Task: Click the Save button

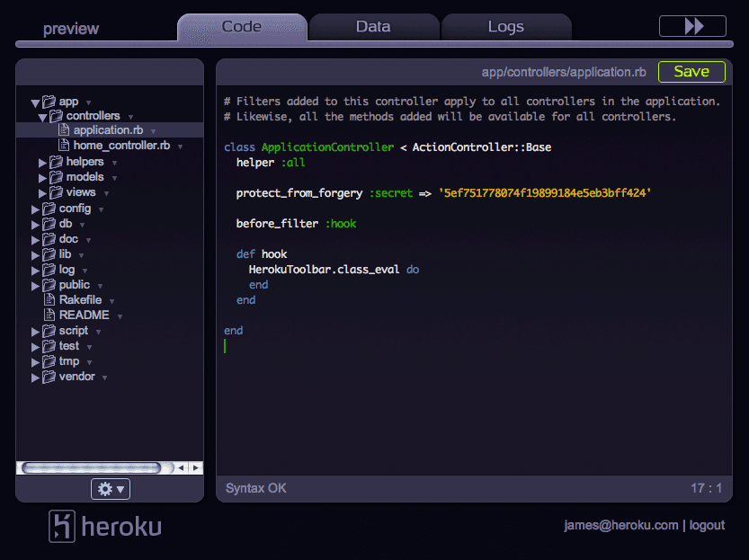Action: click(x=691, y=71)
